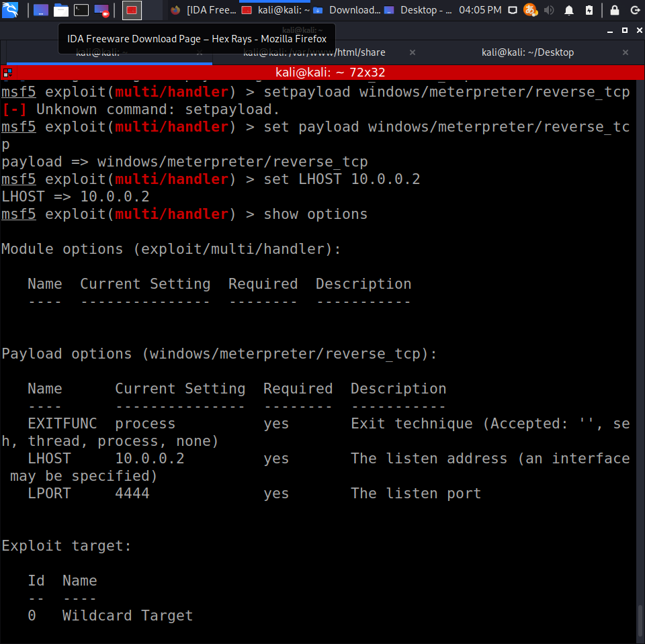The width and height of the screenshot is (645, 644).
Task: Switch to Desktop file manager taskbar button
Action: [x=418, y=10]
